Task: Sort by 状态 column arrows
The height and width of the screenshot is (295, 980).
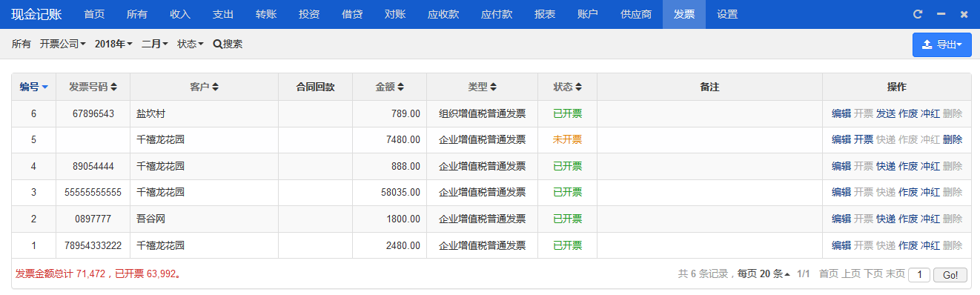Action: [x=578, y=87]
